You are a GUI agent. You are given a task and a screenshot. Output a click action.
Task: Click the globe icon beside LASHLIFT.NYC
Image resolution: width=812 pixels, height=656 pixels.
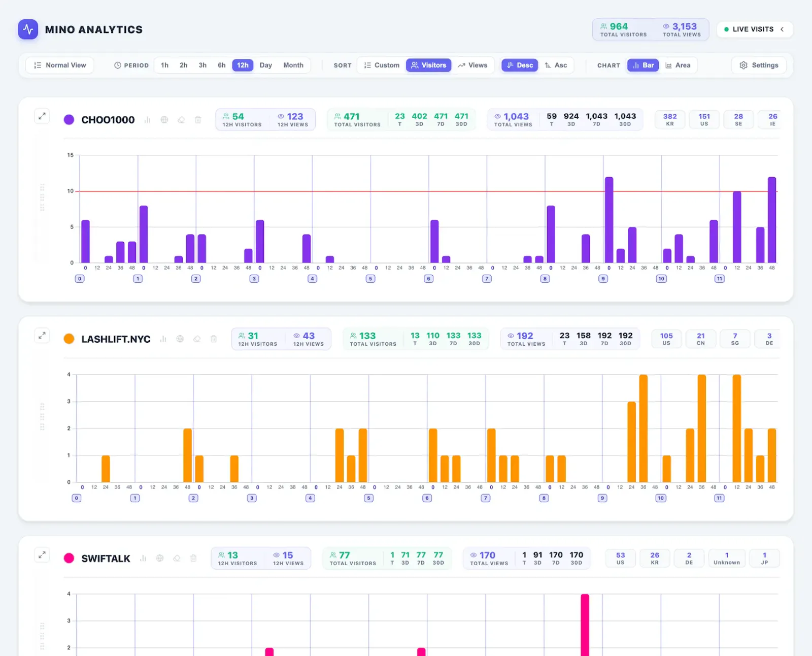(180, 339)
